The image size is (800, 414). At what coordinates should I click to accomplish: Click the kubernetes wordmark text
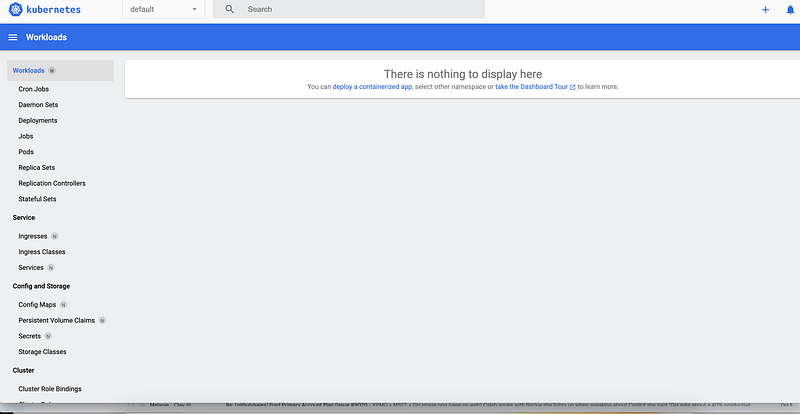(x=54, y=9)
